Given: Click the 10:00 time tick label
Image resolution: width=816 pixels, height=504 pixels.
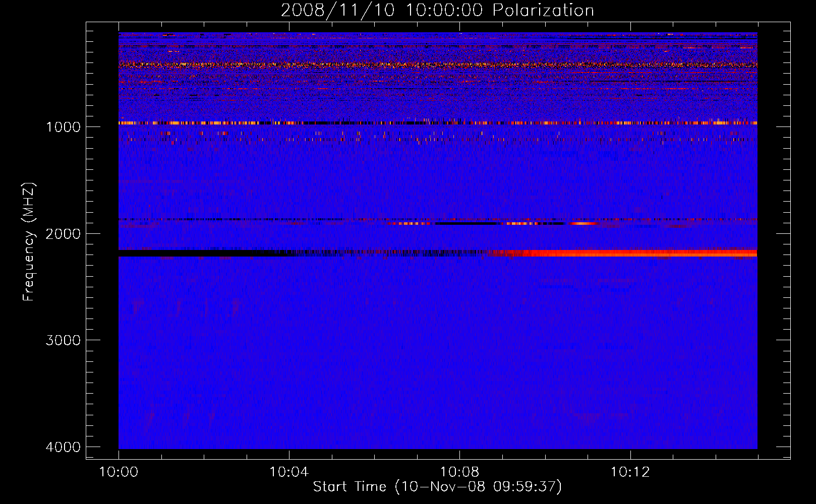Looking at the screenshot, I should [x=119, y=472].
